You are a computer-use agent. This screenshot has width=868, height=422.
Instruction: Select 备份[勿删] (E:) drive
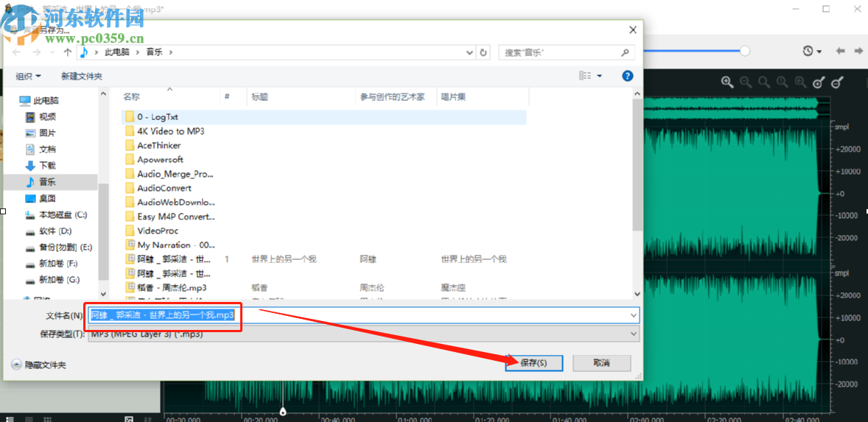tap(59, 247)
